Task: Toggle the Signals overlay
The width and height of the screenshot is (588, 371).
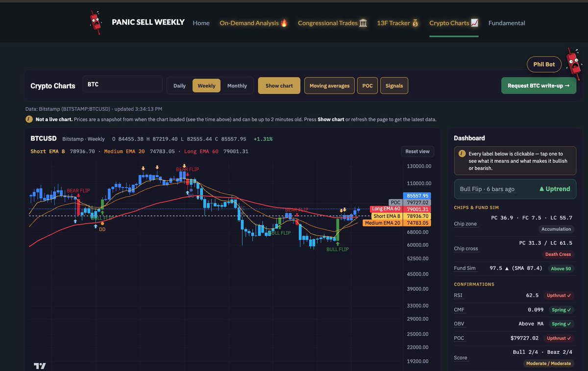Action: 394,86
